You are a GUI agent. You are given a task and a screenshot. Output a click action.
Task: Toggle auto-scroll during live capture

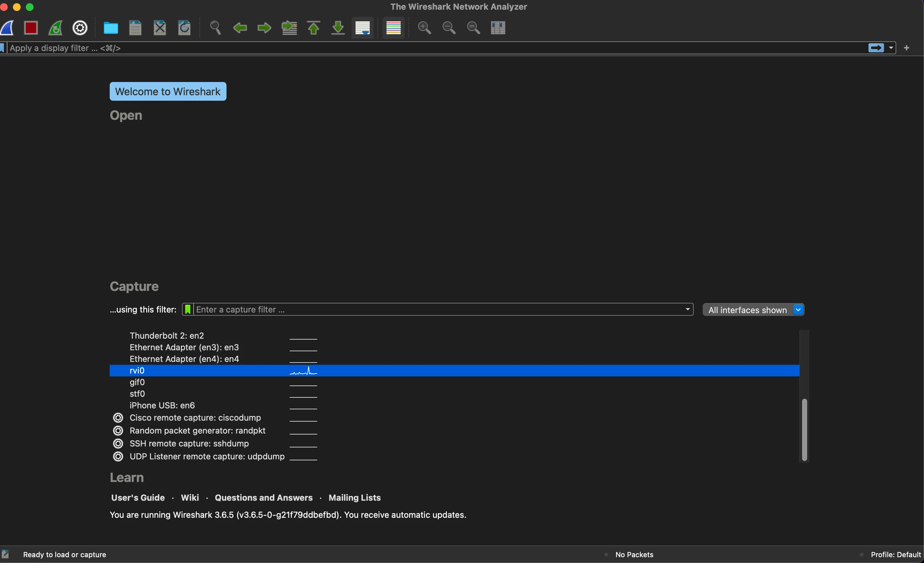362,28
